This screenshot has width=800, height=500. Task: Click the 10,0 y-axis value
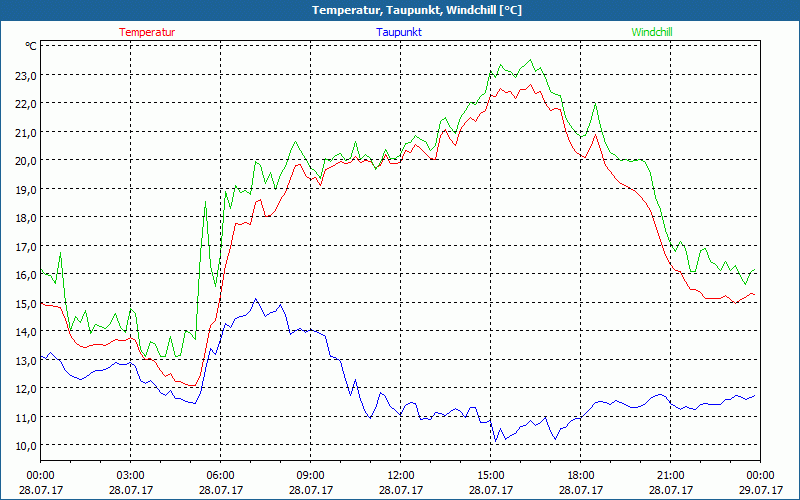click(x=26, y=445)
